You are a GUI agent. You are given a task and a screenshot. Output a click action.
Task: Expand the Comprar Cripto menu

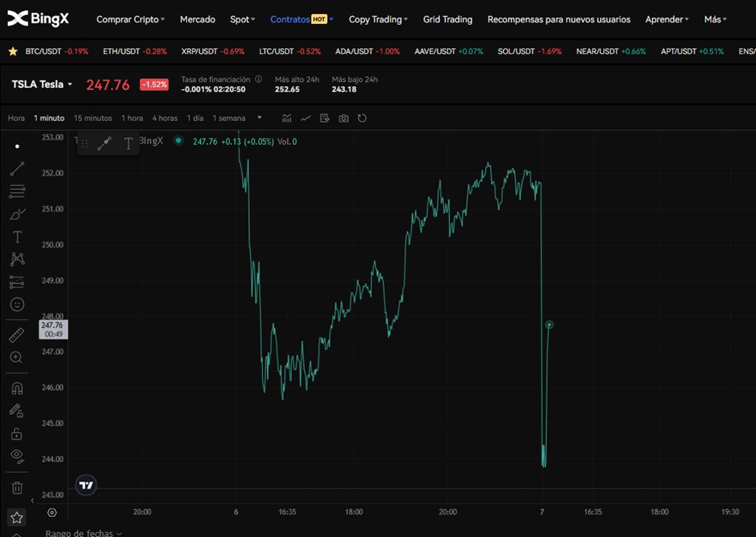pos(130,19)
